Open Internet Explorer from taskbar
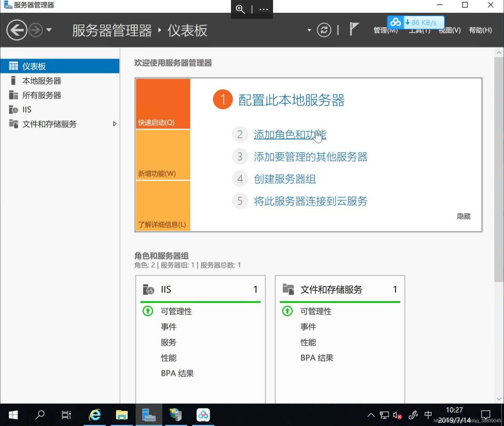The width and height of the screenshot is (504, 426). tap(95, 415)
